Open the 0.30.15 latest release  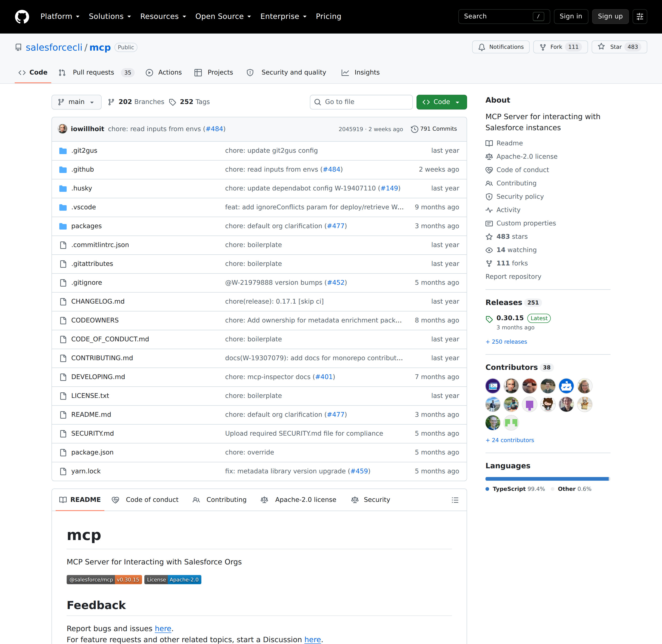click(x=510, y=318)
